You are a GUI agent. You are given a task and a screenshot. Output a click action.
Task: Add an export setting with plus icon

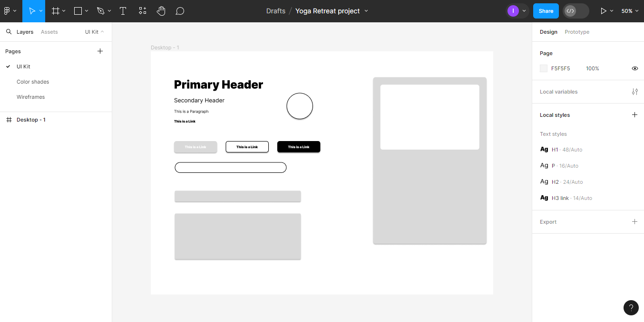[x=634, y=222]
